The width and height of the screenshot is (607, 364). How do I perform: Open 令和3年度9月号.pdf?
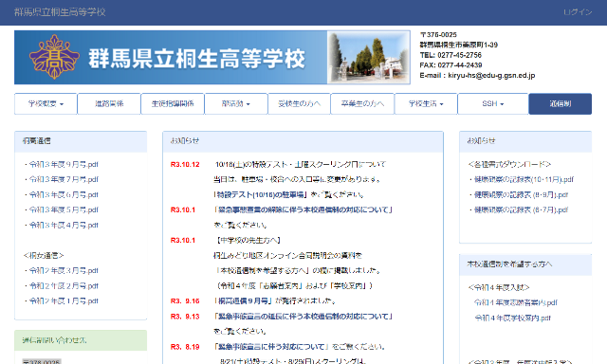pos(64,164)
